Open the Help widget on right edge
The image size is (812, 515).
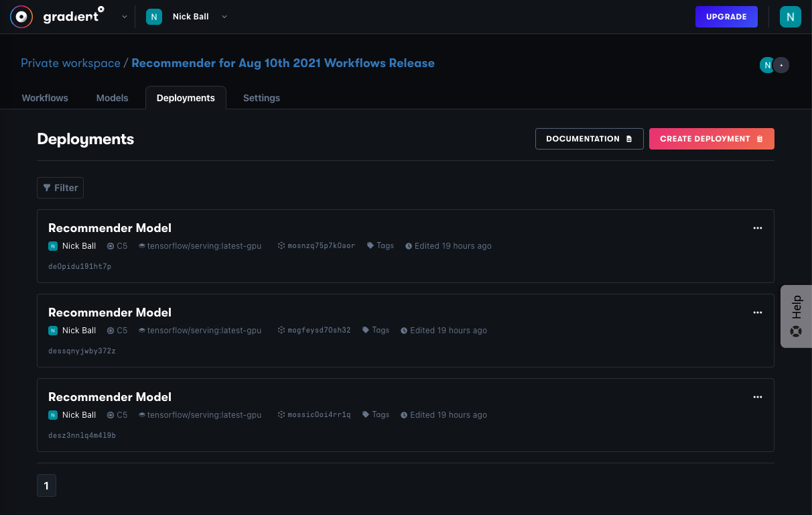[796, 316]
